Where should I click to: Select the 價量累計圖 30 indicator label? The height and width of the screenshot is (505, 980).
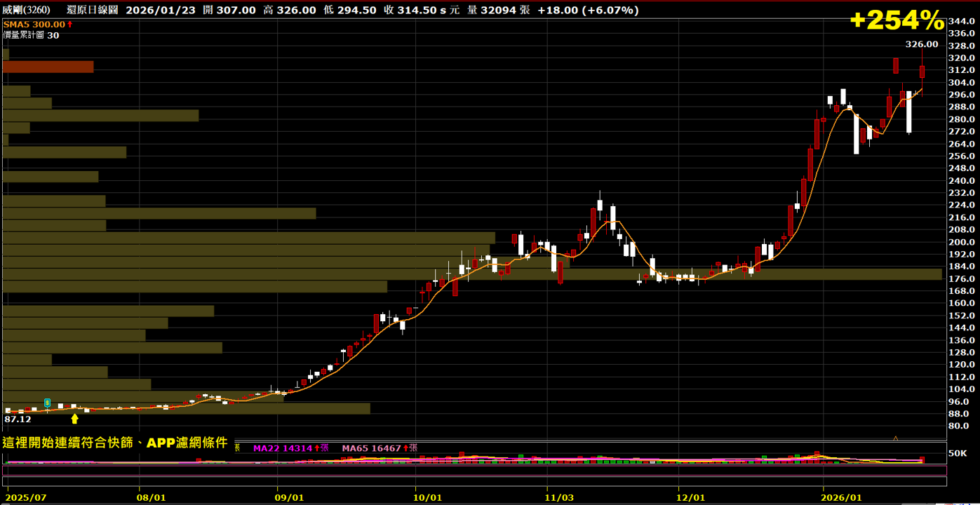[31, 34]
